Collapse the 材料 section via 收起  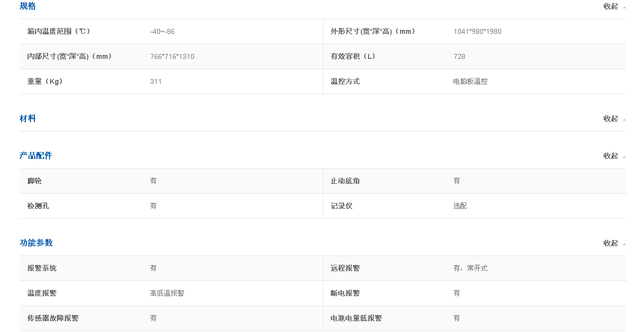coord(611,119)
